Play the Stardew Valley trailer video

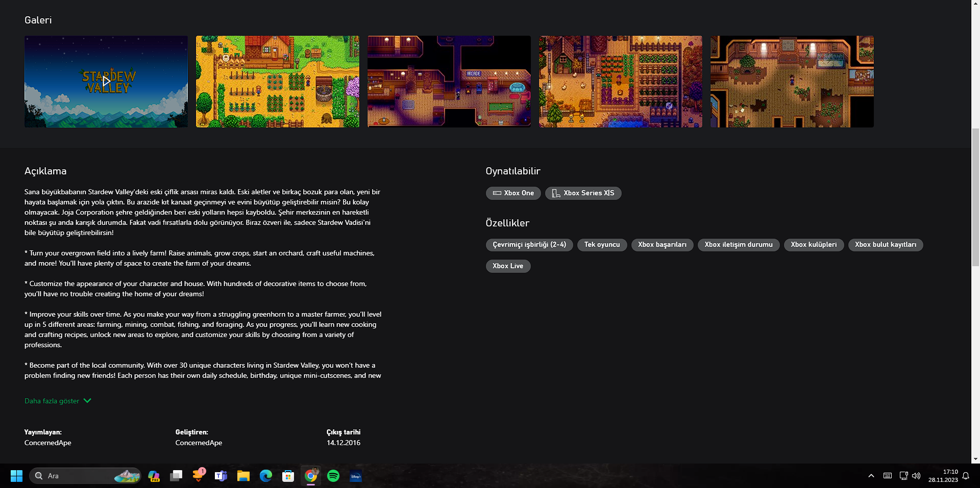pos(106,82)
